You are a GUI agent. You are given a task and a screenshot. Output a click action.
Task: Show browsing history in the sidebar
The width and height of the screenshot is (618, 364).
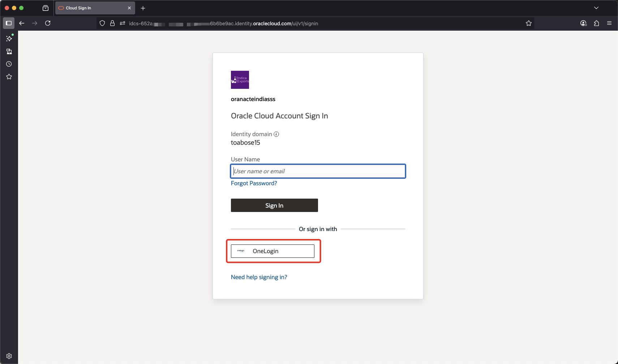pos(9,64)
